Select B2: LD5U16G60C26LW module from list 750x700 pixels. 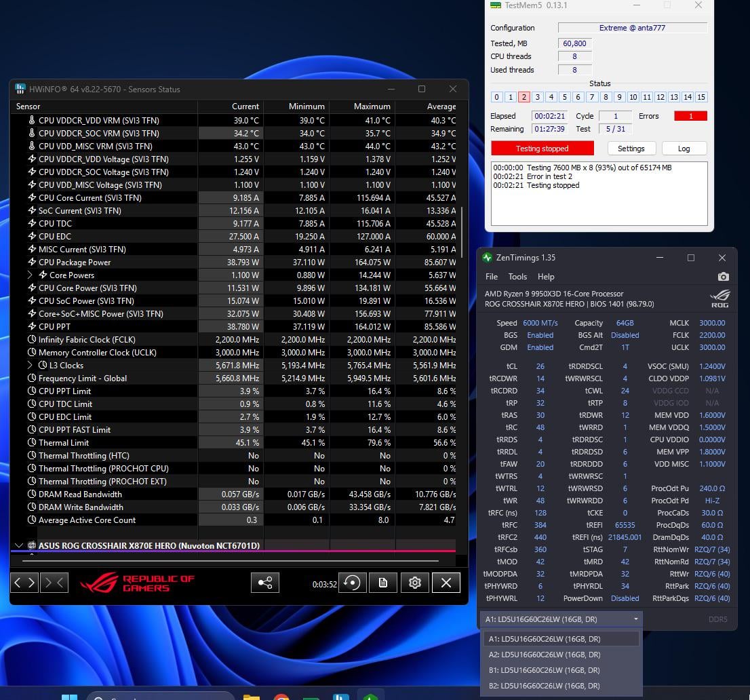(x=561, y=686)
